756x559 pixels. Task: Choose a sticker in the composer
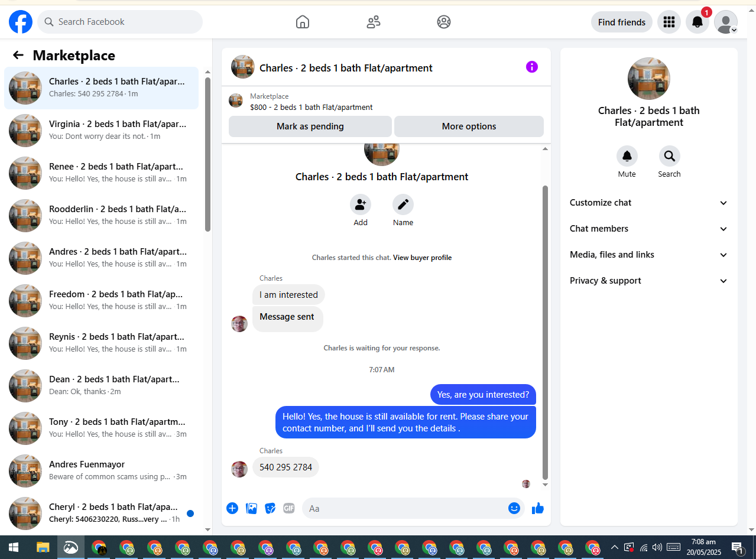click(270, 508)
